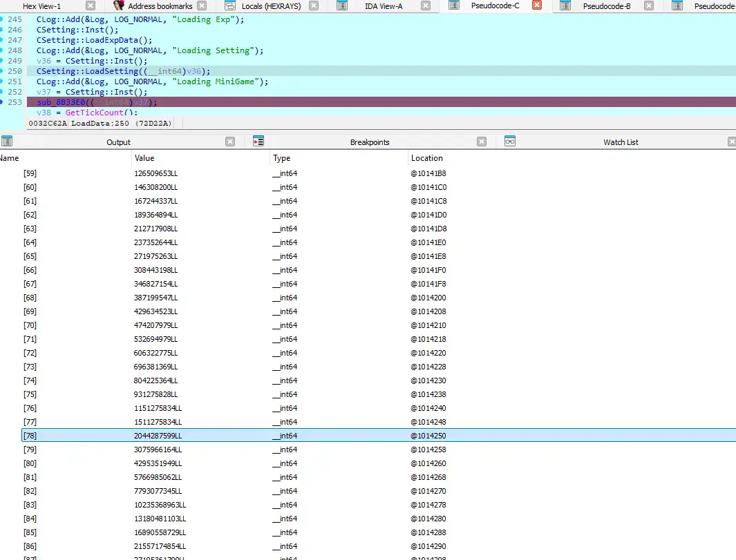Select the Pseudocode-C tab
Image resolution: width=736 pixels, height=560 pixels.
click(x=496, y=6)
